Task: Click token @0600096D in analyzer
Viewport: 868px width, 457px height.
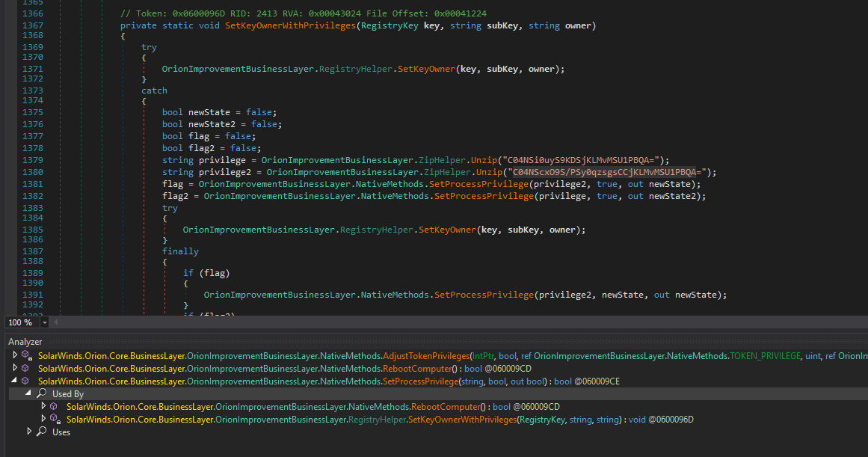Action: 671,420
